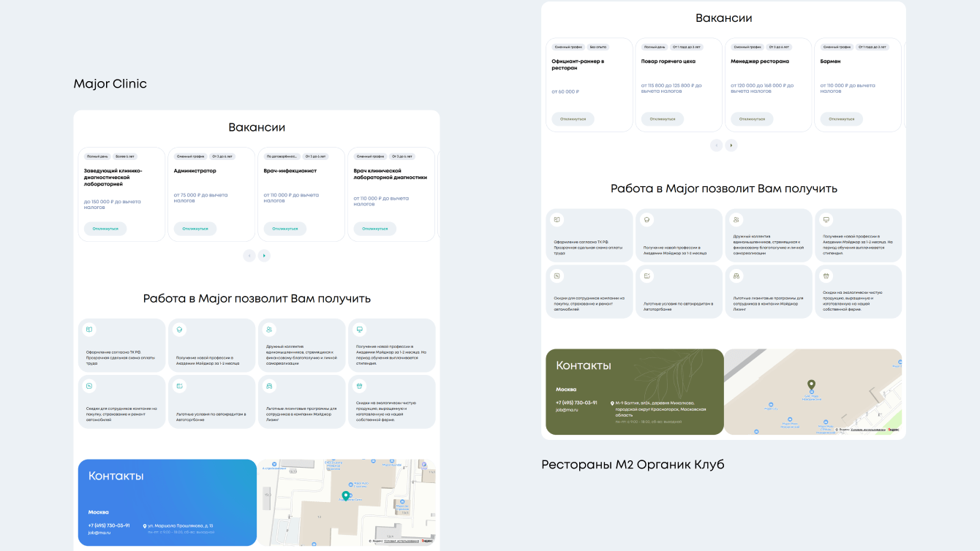The image size is (980, 551).
Task: Click the salary text от 60 000 ₽
Action: pyautogui.click(x=565, y=91)
